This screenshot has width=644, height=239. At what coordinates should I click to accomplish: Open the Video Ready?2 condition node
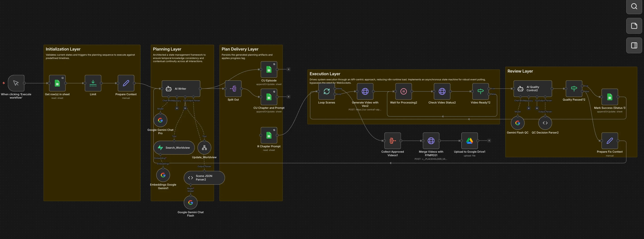(481, 91)
